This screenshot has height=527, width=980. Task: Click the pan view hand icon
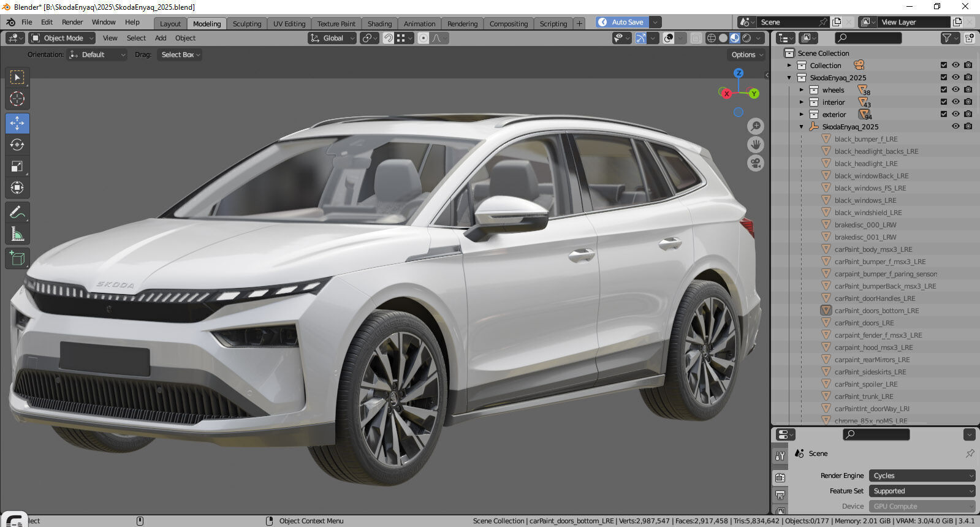[756, 145]
